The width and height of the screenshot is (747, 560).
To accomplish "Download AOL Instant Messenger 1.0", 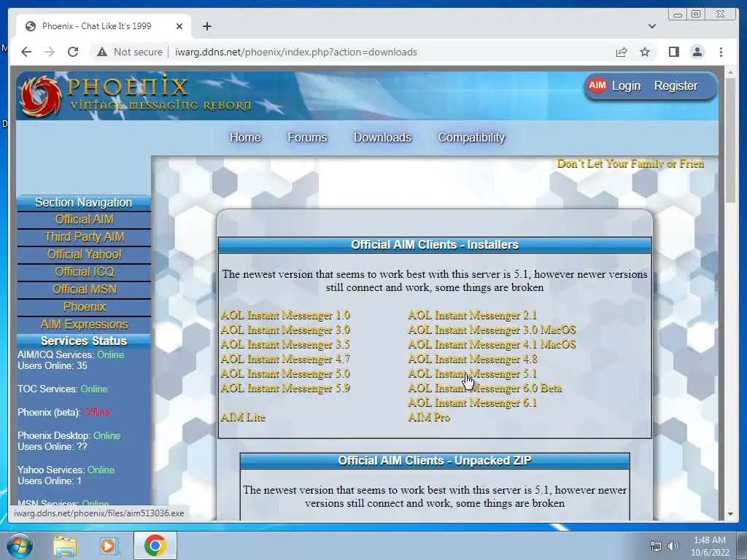I will click(285, 315).
